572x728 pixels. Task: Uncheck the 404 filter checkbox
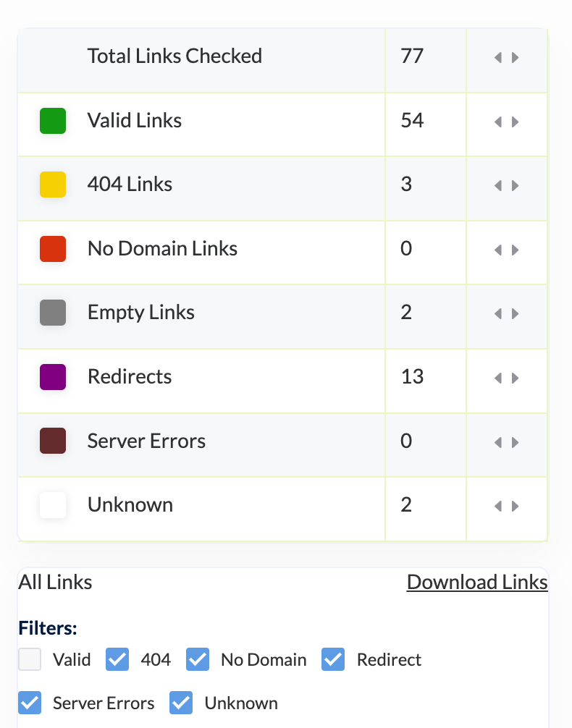pos(117,660)
